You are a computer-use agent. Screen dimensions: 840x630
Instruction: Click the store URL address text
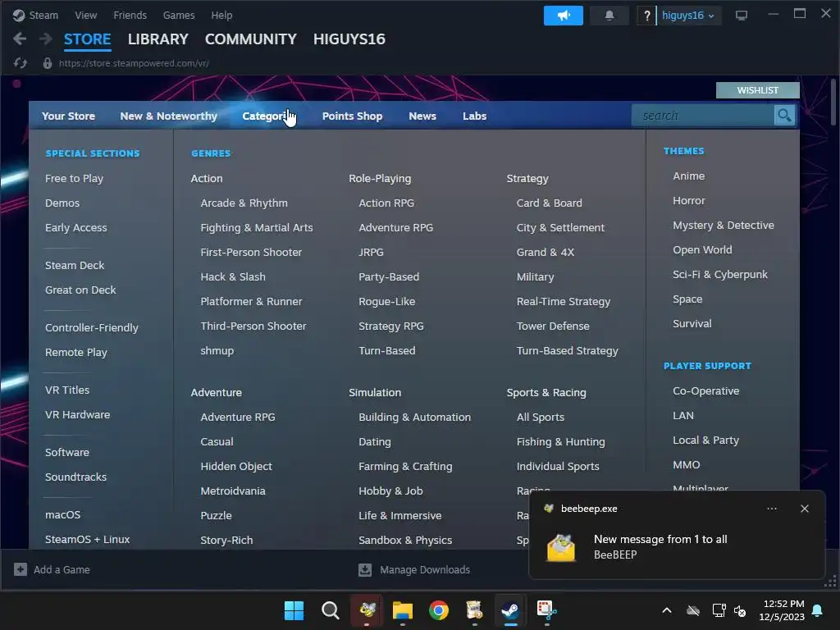click(x=134, y=63)
